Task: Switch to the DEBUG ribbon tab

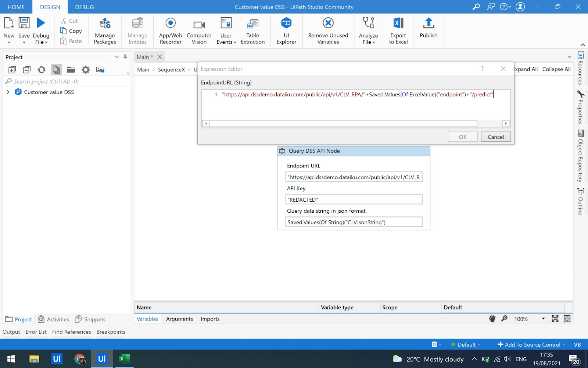Action: (84, 7)
